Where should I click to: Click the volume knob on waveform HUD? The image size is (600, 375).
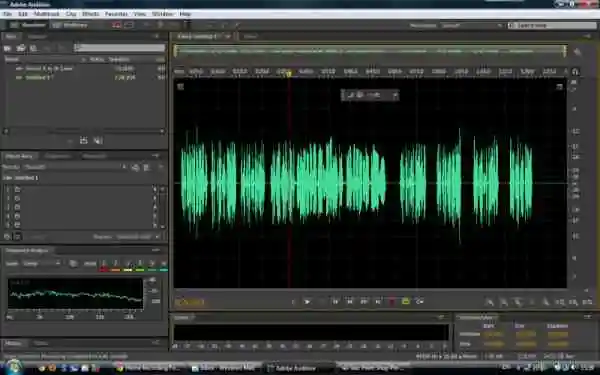(360, 95)
